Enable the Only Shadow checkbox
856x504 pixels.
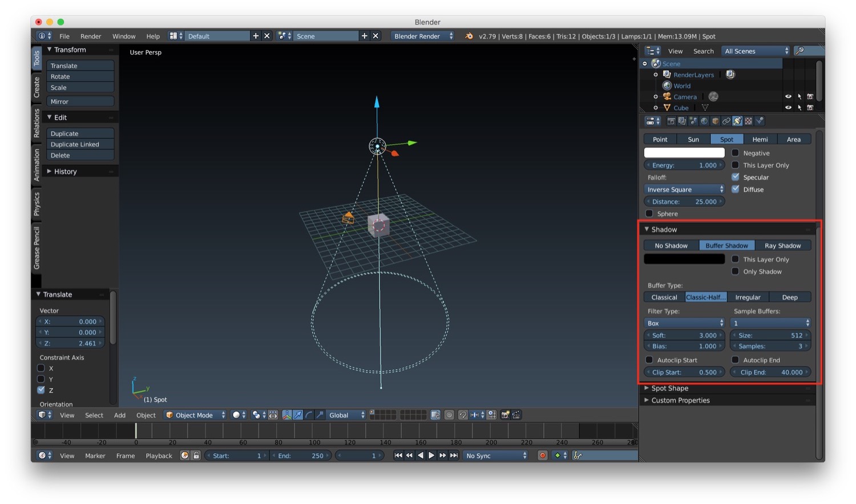(x=736, y=271)
